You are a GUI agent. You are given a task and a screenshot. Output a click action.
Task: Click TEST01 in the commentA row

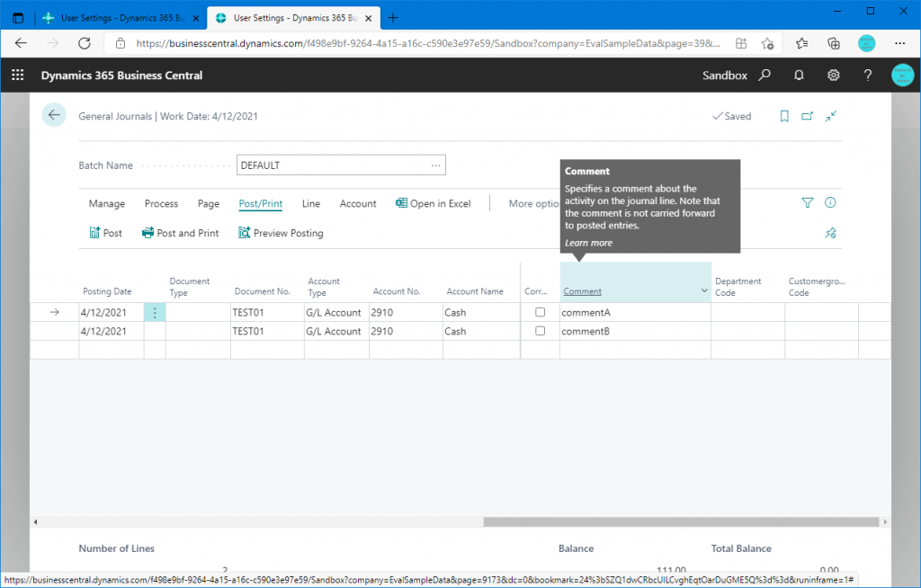click(267, 313)
